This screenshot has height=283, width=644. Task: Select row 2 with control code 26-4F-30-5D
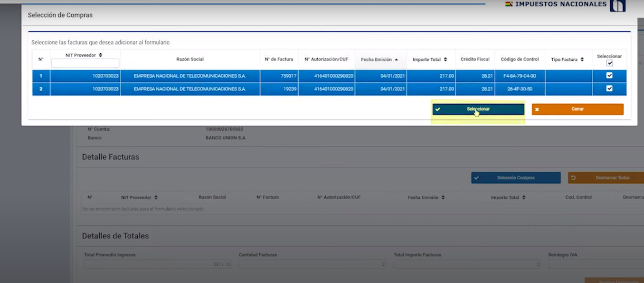click(x=520, y=88)
